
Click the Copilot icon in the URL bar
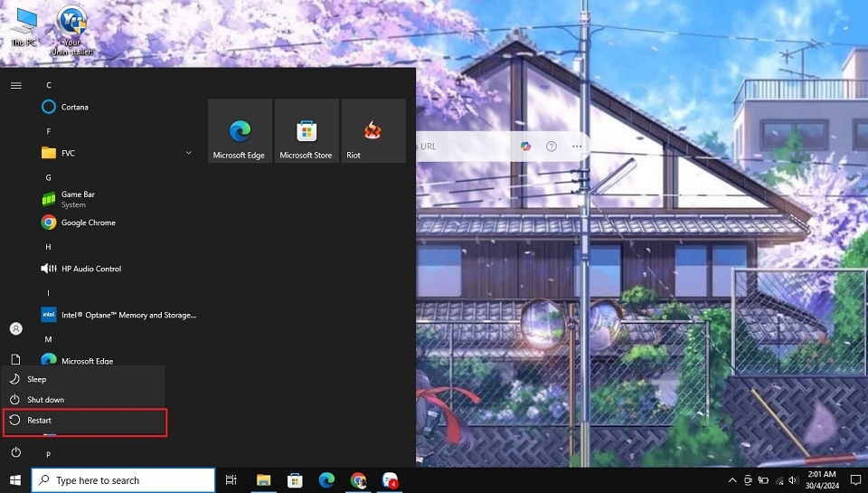(x=525, y=147)
